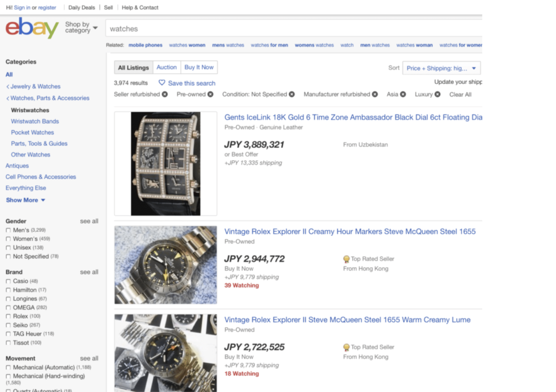Click related search mobile phones

146,45
